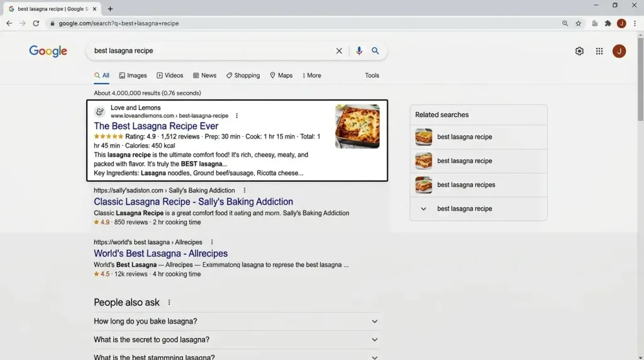Switch to the Videos tab
The height and width of the screenshot is (360, 644).
[x=170, y=76]
